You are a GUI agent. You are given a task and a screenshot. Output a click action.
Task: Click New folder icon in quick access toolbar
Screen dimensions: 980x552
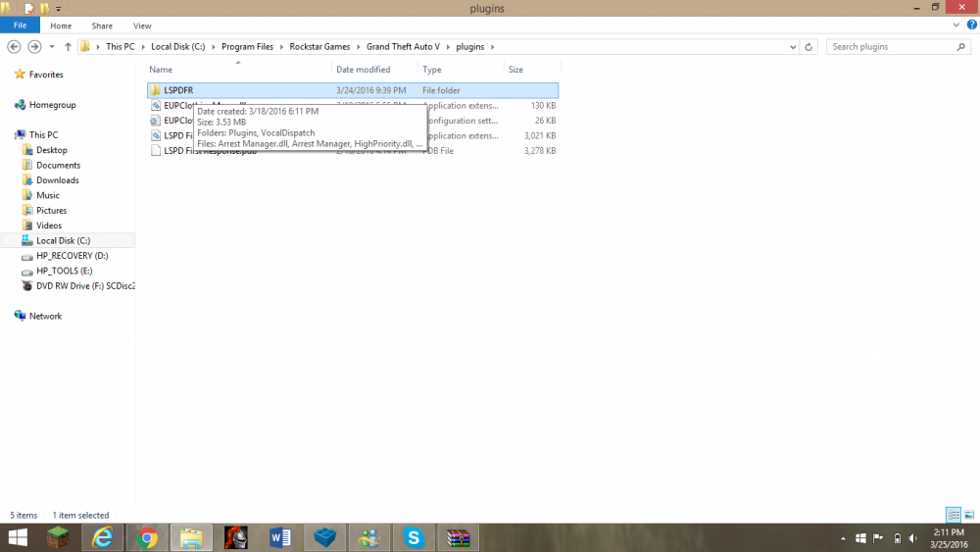coord(45,9)
